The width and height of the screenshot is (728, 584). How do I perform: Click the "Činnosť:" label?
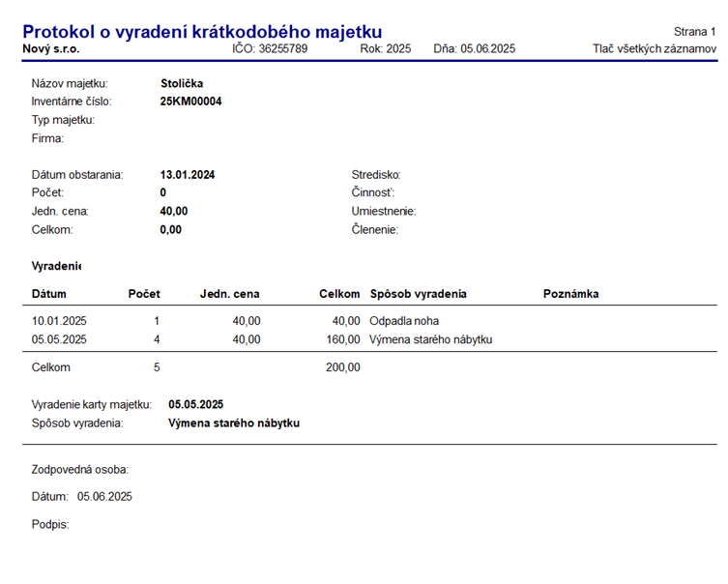coord(373,192)
